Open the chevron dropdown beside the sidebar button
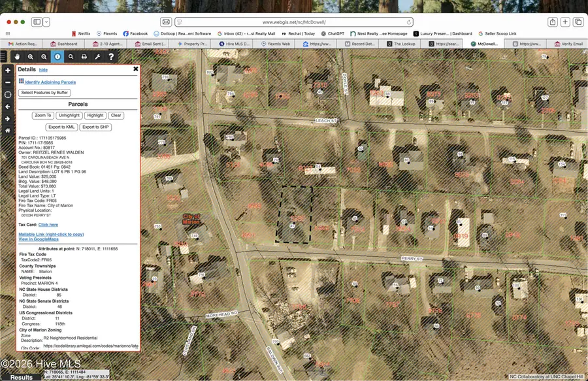The image size is (588, 381). click(x=46, y=22)
